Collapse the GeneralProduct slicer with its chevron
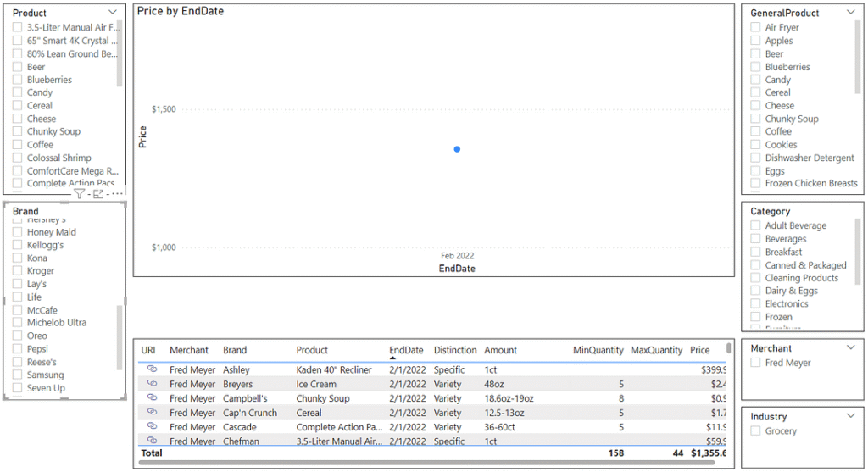The image size is (868, 472). (x=851, y=12)
